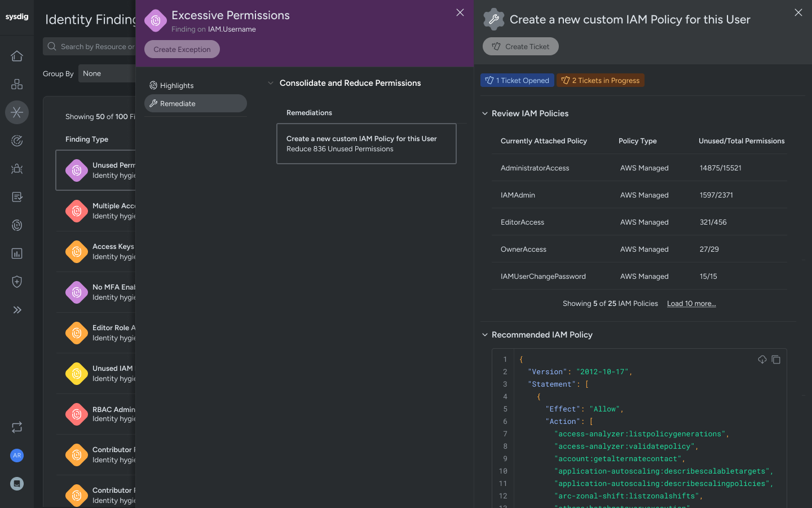Click the Load 10 more link
Viewport: 812px width, 508px height.
(691, 304)
